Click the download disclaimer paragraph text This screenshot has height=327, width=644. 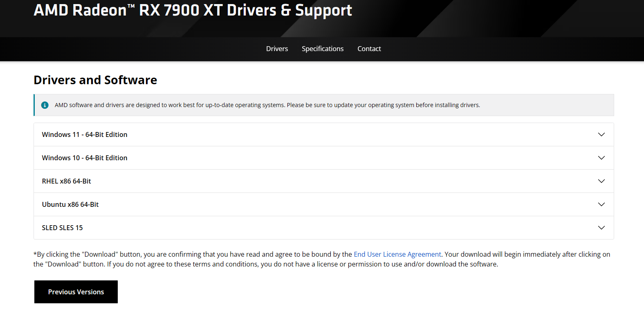(x=266, y=264)
